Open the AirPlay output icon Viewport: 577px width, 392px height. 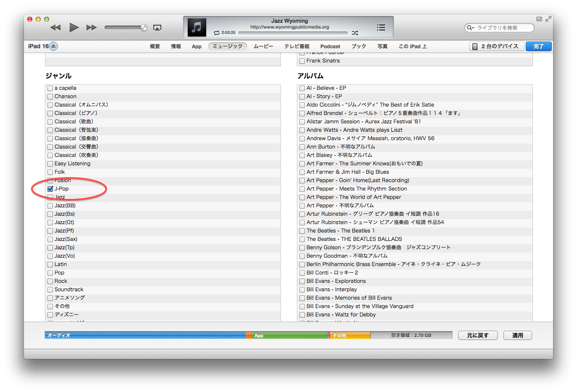click(x=157, y=28)
